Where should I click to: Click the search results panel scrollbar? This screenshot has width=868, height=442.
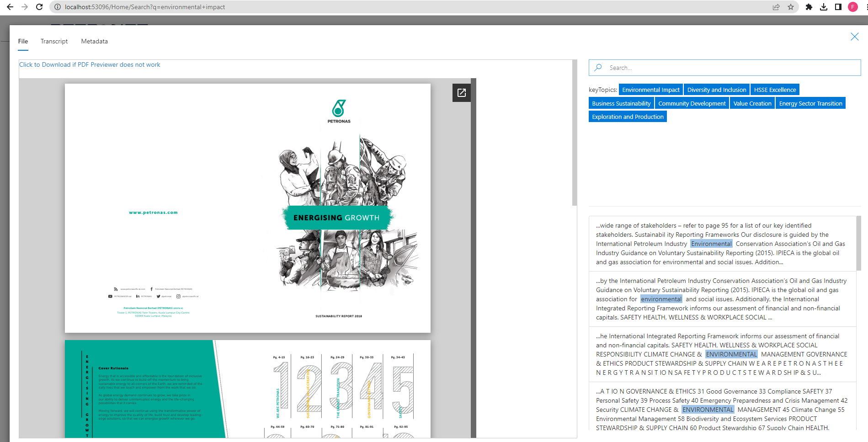(x=858, y=243)
